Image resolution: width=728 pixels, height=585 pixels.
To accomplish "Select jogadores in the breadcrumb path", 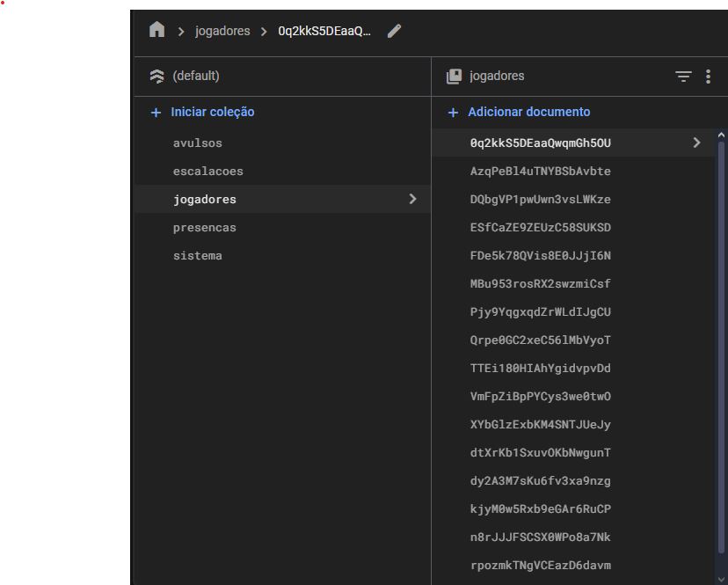I will pos(222,32).
